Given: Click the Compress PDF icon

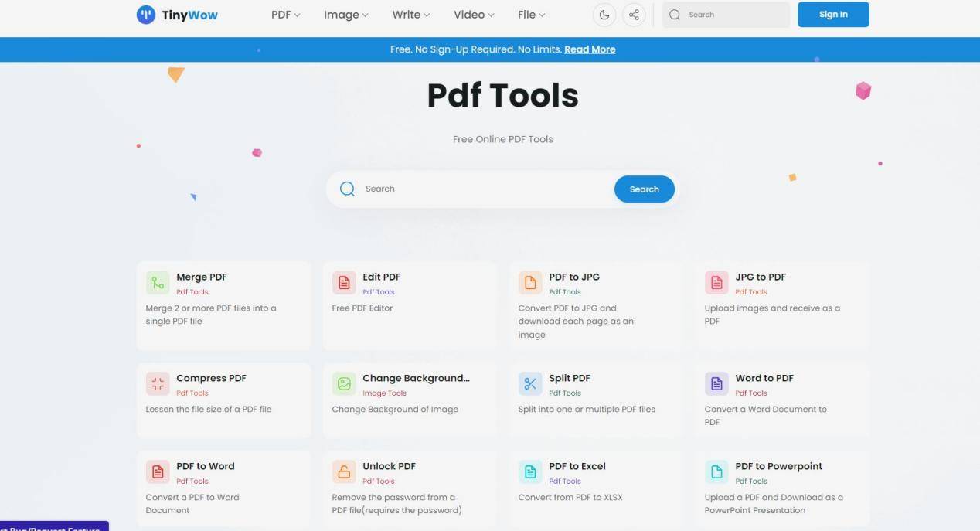Looking at the screenshot, I should (158, 384).
